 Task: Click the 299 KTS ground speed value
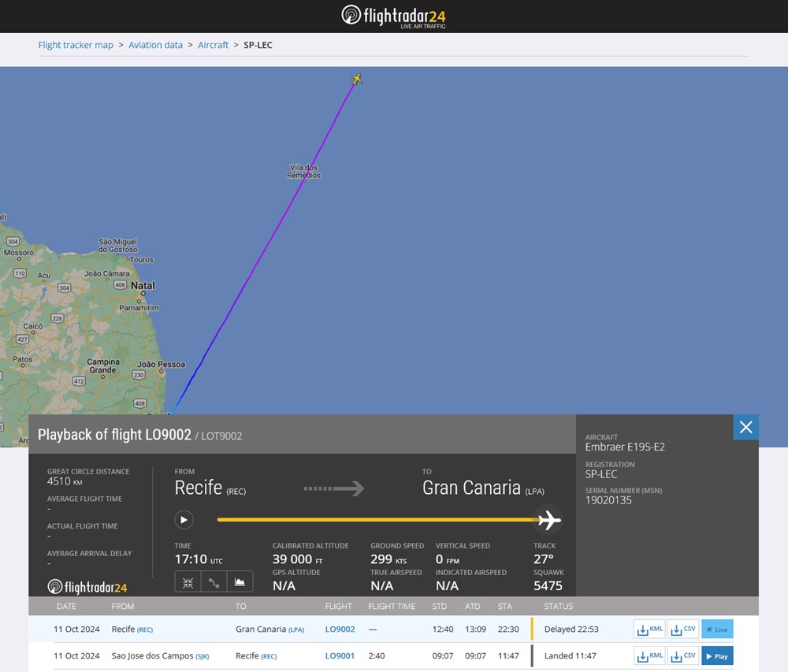tap(388, 559)
